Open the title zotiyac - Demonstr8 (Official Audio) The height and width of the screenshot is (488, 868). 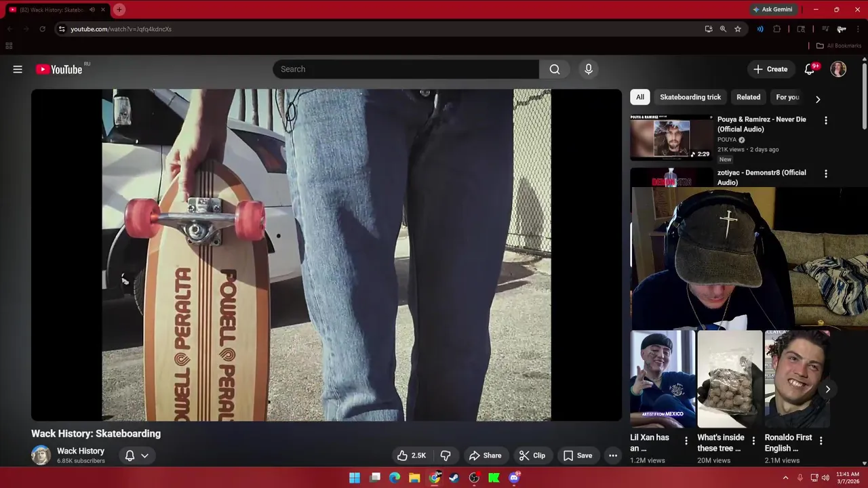(762, 178)
